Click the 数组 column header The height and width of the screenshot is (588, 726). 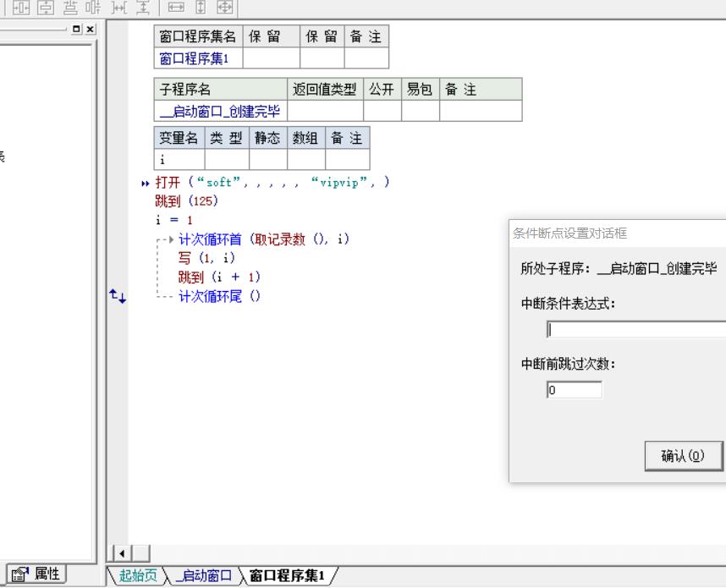coord(306,138)
